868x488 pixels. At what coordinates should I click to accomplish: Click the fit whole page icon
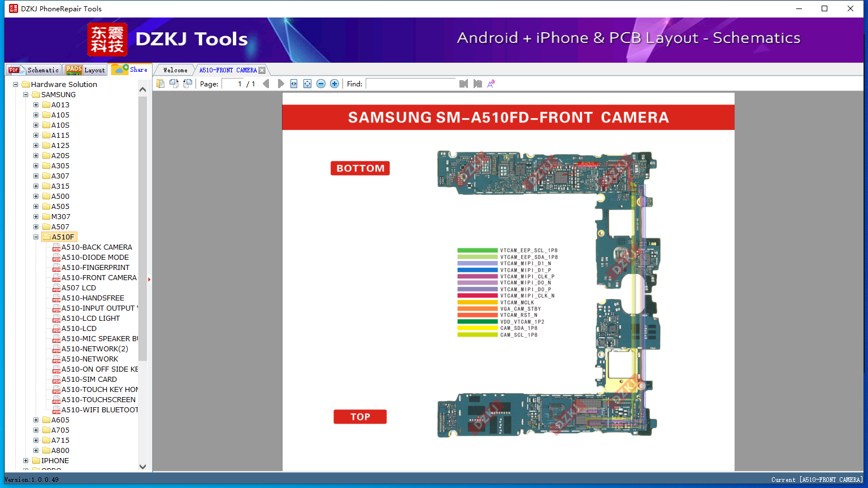307,84
